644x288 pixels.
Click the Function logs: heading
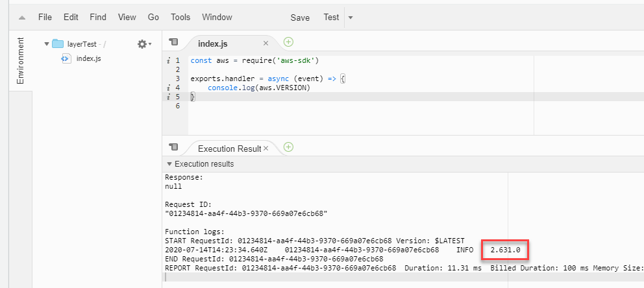195,232
